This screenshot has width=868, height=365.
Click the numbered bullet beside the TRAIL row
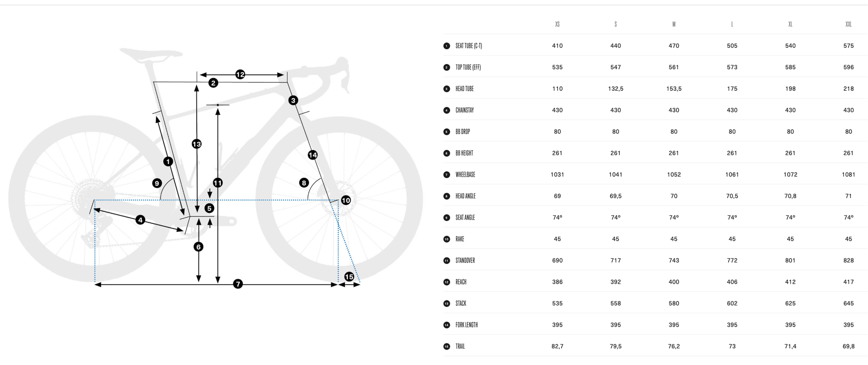click(447, 346)
